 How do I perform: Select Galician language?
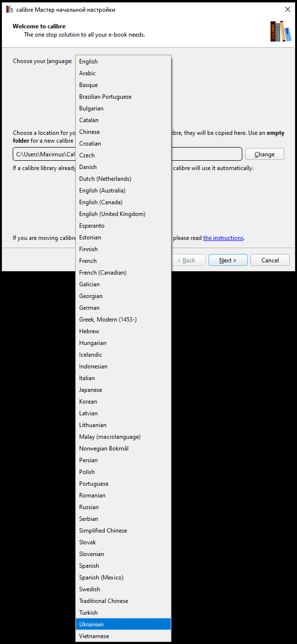pyautogui.click(x=123, y=284)
